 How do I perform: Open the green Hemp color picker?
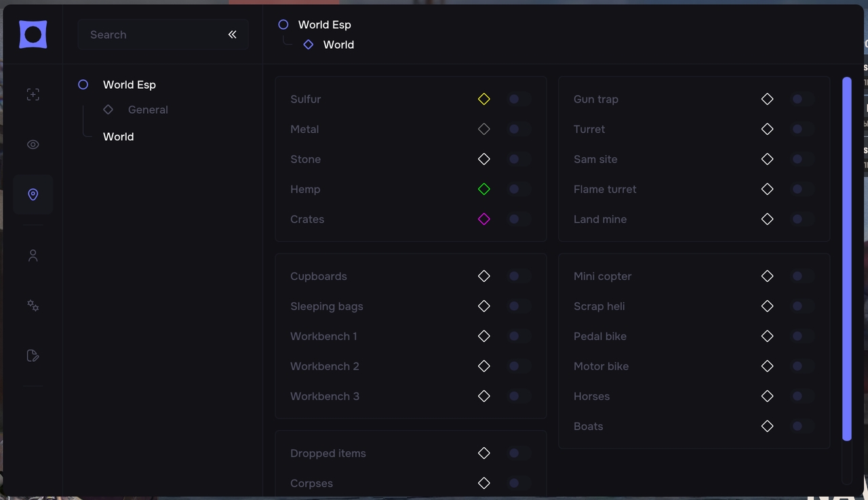[484, 190]
